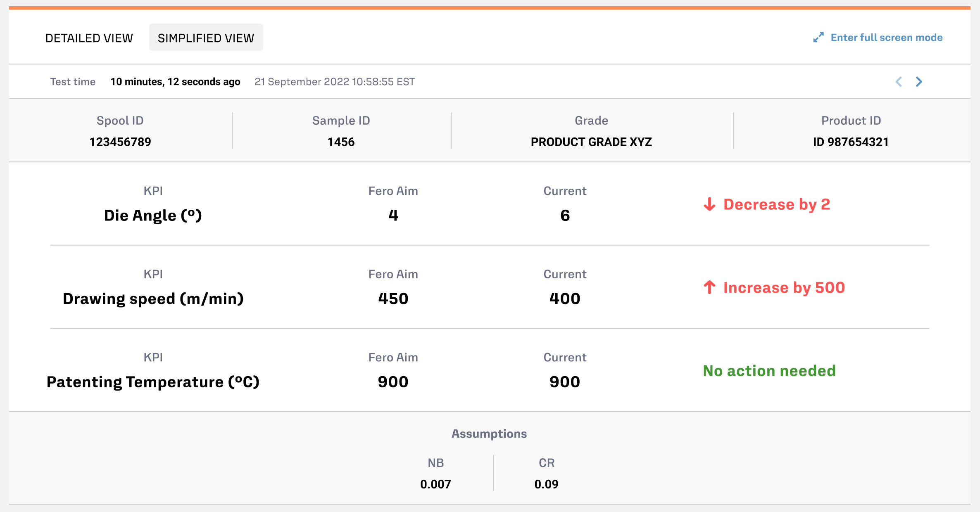The height and width of the screenshot is (512, 980).
Task: Go to the next test with right chevron
Action: (919, 82)
